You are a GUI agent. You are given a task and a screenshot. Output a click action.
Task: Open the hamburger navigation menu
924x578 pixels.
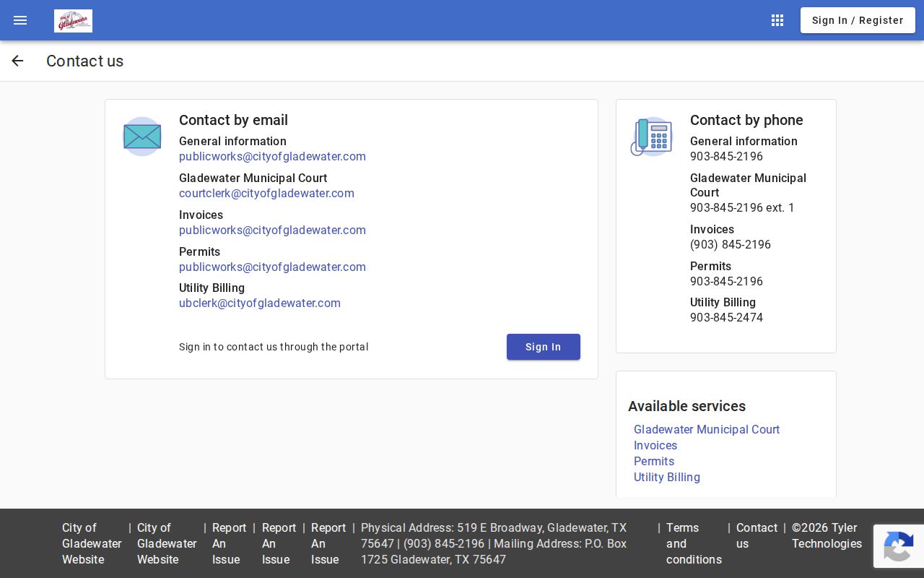[x=20, y=20]
